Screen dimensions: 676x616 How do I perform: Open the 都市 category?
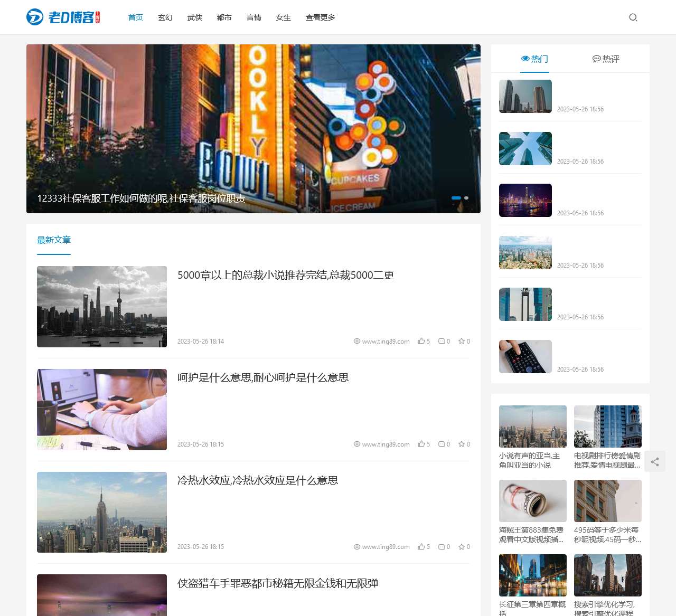(x=224, y=17)
